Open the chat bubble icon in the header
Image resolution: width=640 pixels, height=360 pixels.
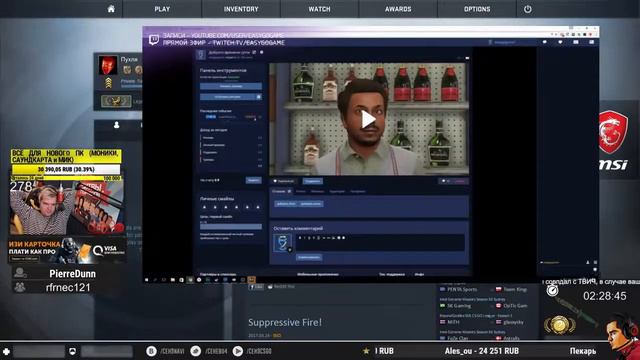click(x=544, y=42)
